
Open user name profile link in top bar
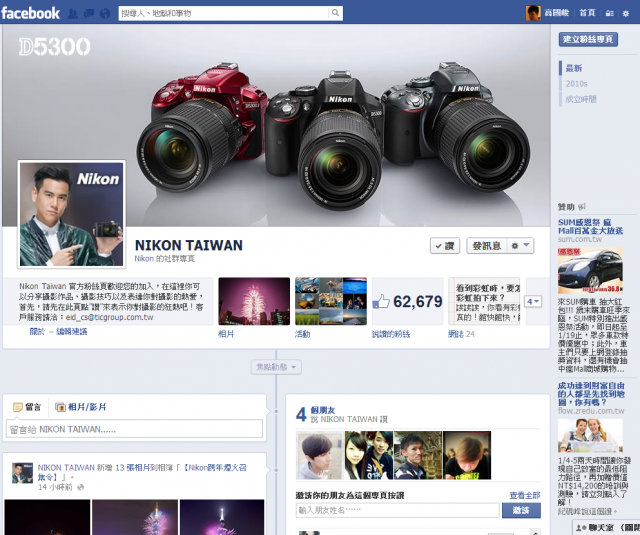coord(557,13)
